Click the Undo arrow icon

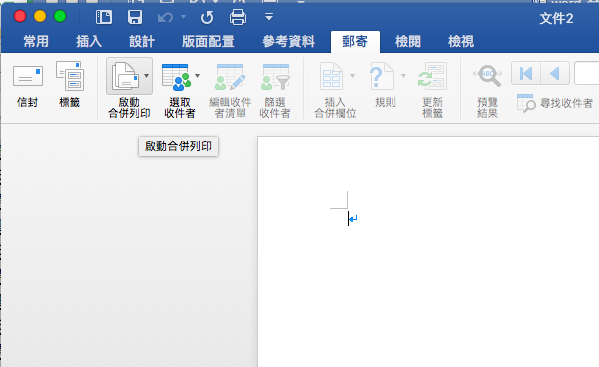click(x=165, y=17)
